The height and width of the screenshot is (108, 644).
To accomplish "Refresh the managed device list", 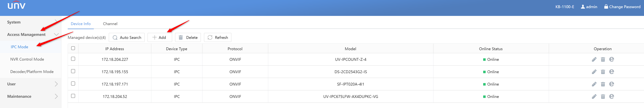I will click(x=217, y=38).
